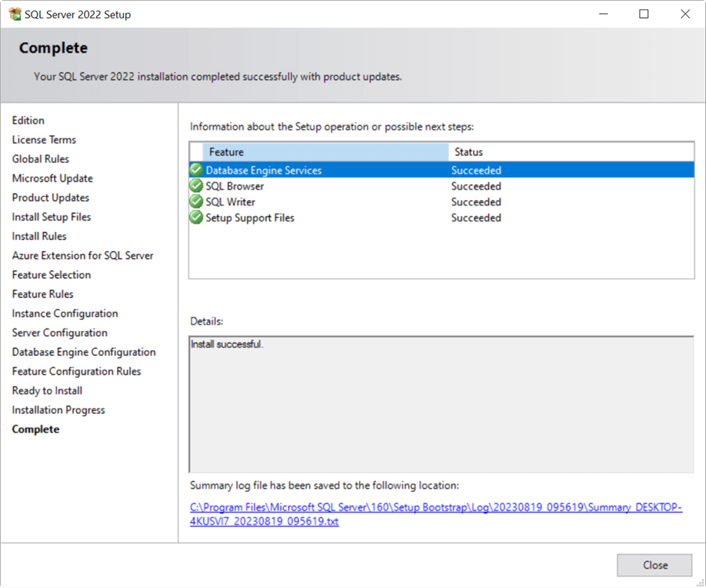
Task: Select Azure Extension for SQL Server step
Action: click(82, 255)
